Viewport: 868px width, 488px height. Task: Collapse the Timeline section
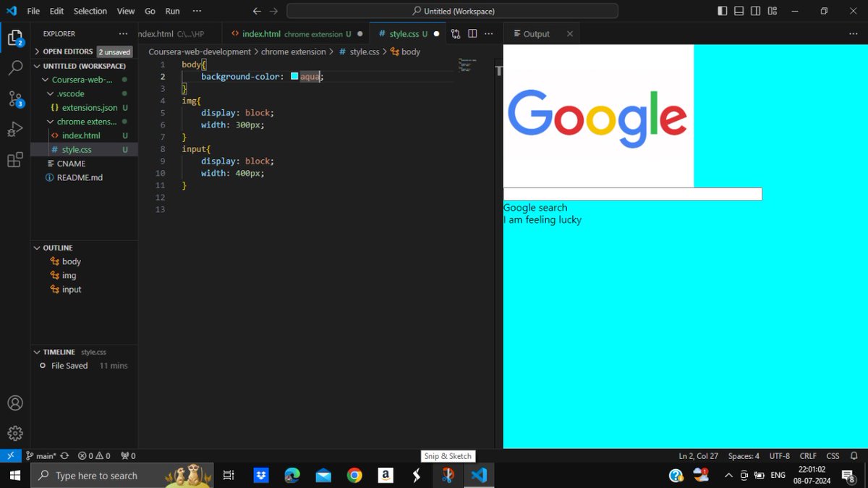click(x=84, y=352)
